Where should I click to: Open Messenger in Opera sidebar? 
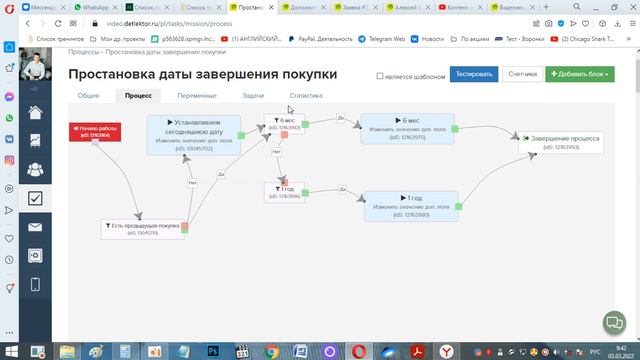(x=9, y=97)
